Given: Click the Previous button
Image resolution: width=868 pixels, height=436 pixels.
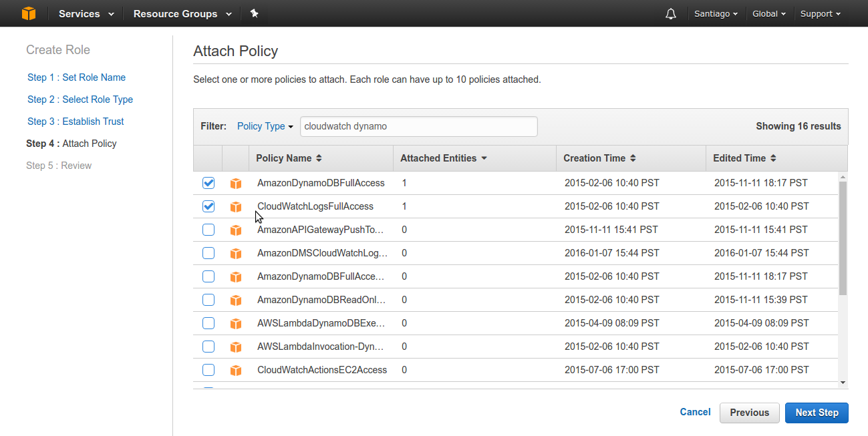Looking at the screenshot, I should pos(750,413).
